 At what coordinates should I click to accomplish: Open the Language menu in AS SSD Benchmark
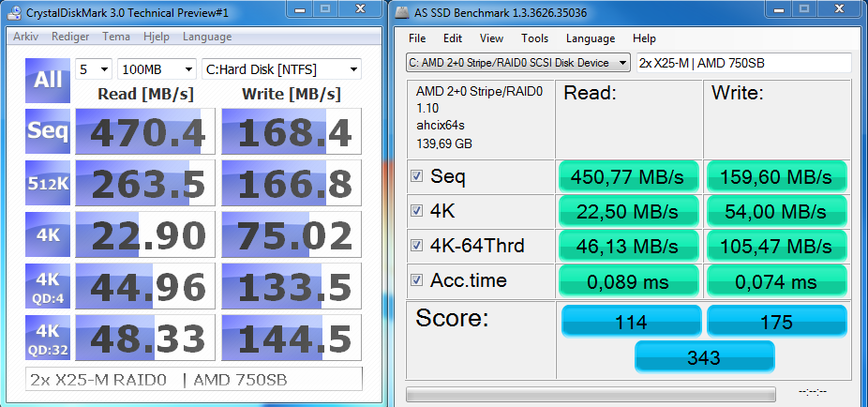pos(591,38)
